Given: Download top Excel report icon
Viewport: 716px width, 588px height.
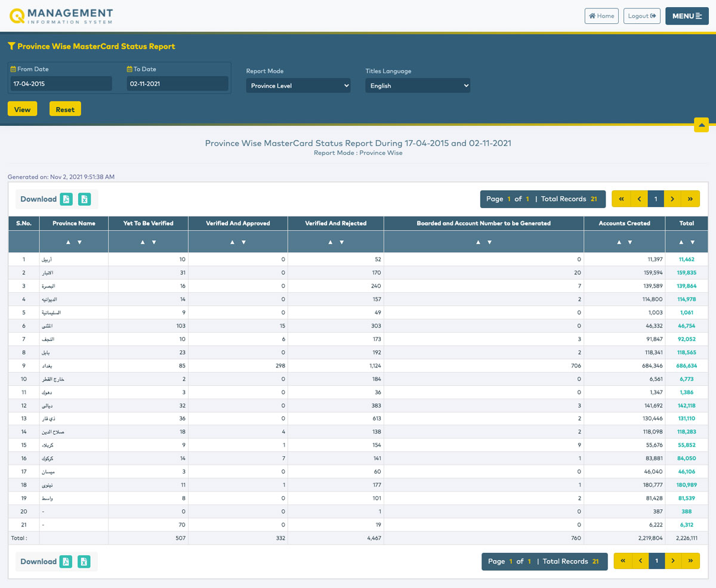Looking at the screenshot, I should point(85,199).
